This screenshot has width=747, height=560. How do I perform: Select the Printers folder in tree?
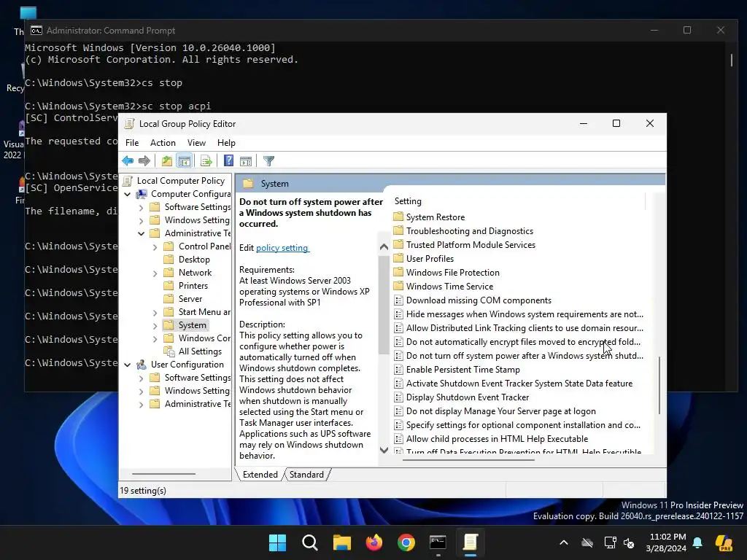pos(193,286)
